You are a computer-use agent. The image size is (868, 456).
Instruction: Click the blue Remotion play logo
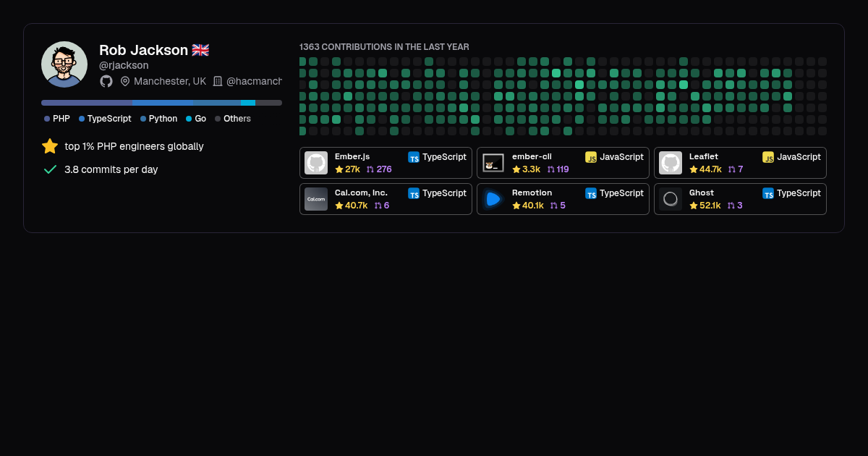click(493, 199)
